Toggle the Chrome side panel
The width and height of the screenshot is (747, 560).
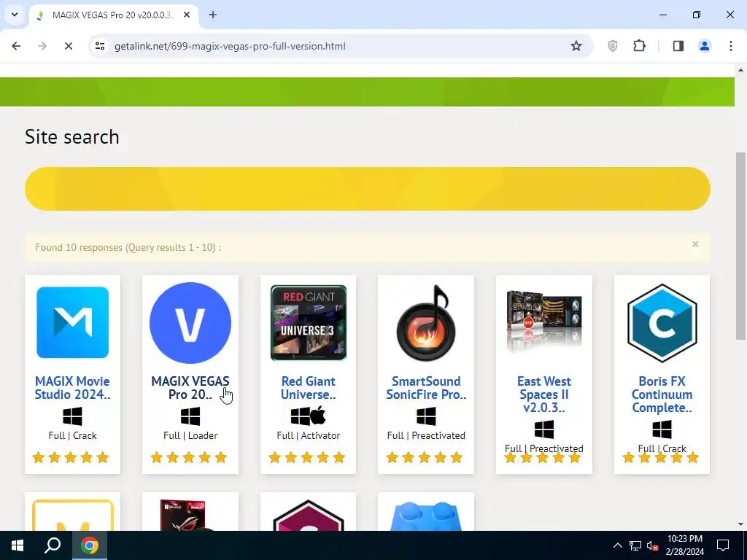(x=678, y=46)
